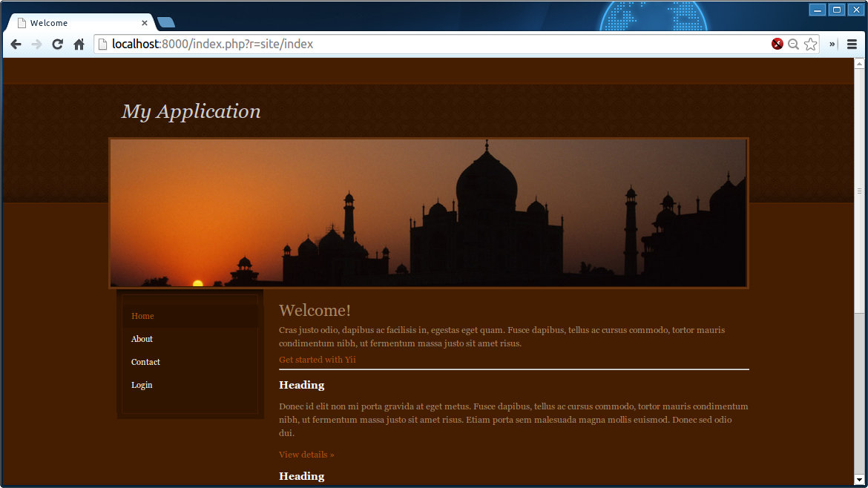Image resolution: width=868 pixels, height=488 pixels.
Task: Click the browser Forward arrow
Action: (x=36, y=44)
